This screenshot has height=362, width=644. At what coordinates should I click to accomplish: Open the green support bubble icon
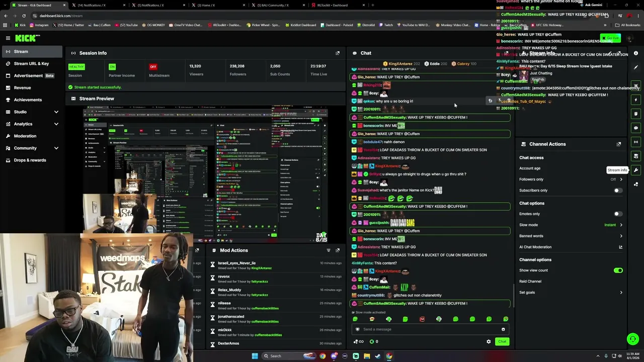click(x=632, y=339)
